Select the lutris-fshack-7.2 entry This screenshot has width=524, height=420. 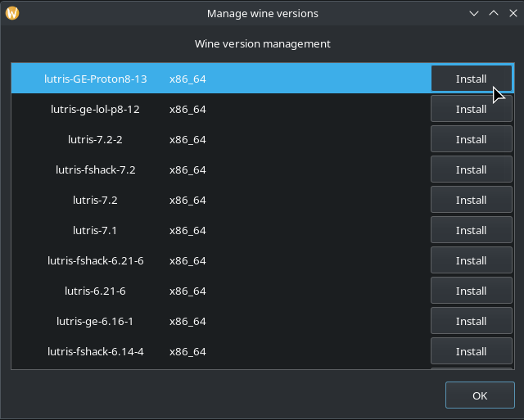click(96, 169)
